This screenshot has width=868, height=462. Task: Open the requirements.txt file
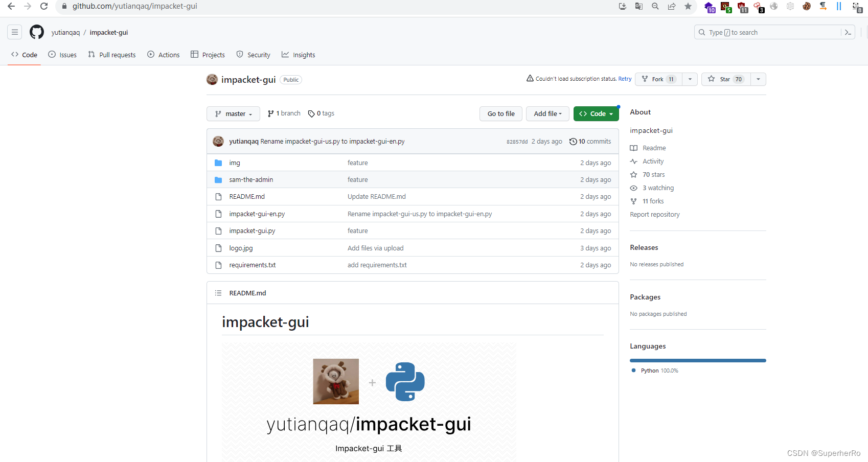pyautogui.click(x=252, y=265)
